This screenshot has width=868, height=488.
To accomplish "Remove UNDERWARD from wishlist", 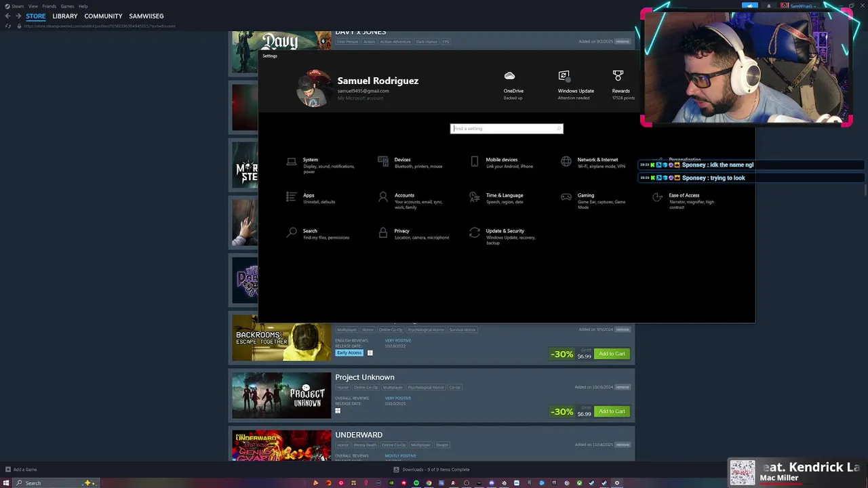I will tap(623, 445).
